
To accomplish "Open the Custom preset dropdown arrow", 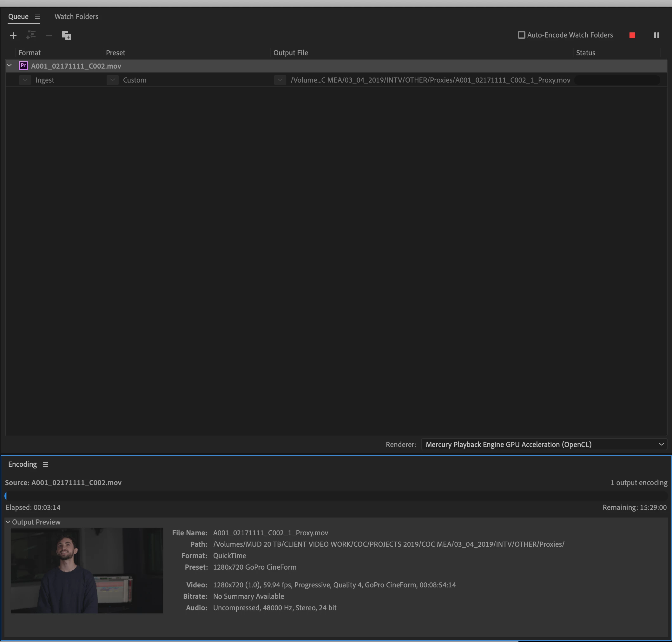I will click(113, 80).
